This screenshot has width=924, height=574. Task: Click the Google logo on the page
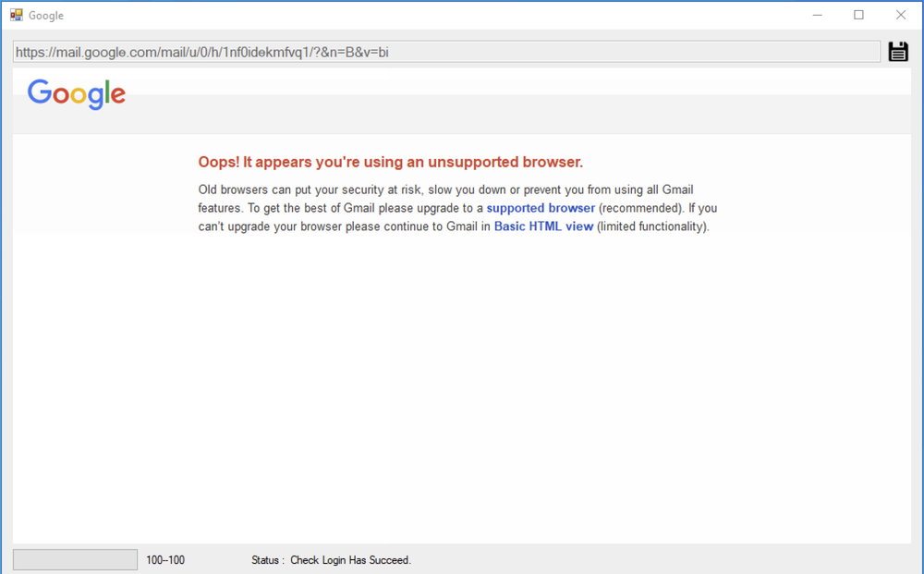click(x=77, y=93)
